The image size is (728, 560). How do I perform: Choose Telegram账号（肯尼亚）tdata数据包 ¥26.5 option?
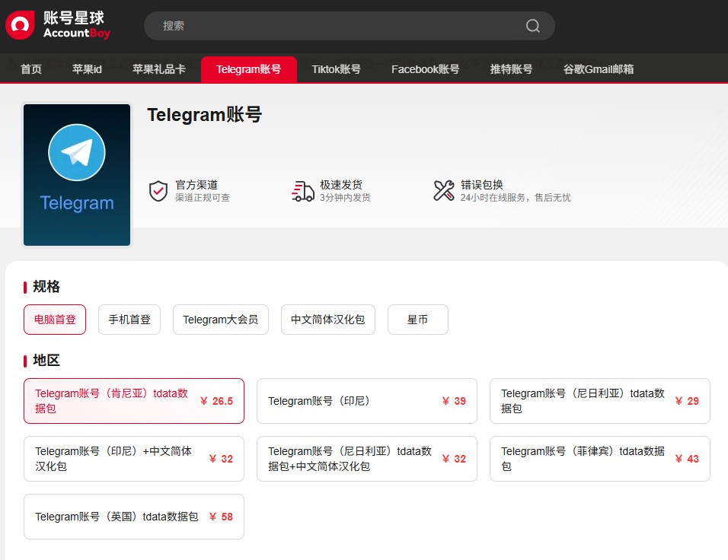coord(134,401)
